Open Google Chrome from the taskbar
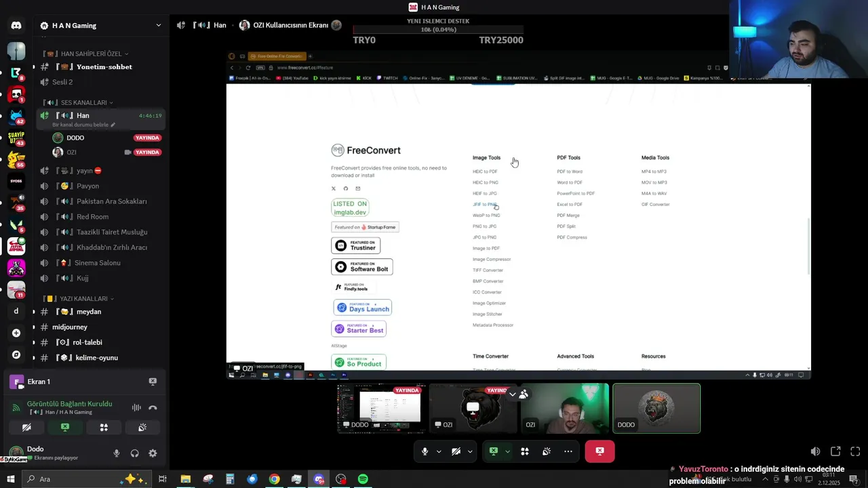 [x=274, y=479]
